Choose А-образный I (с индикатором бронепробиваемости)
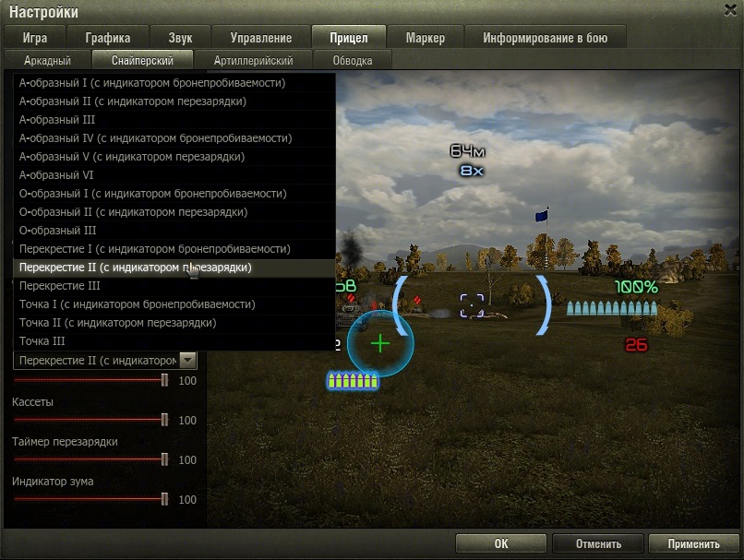The width and height of the screenshot is (744, 560). [174, 83]
